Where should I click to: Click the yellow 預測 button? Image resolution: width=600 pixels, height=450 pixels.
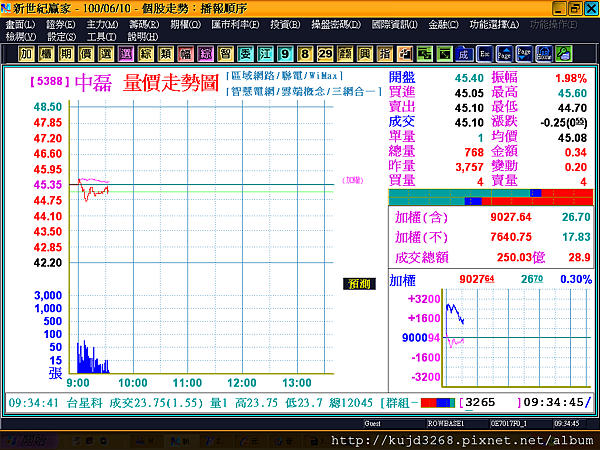tap(359, 284)
